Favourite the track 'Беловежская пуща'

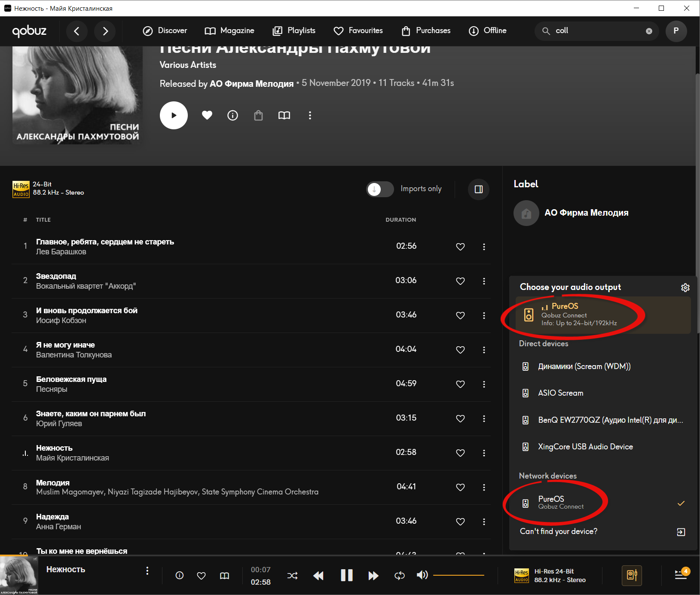(460, 384)
